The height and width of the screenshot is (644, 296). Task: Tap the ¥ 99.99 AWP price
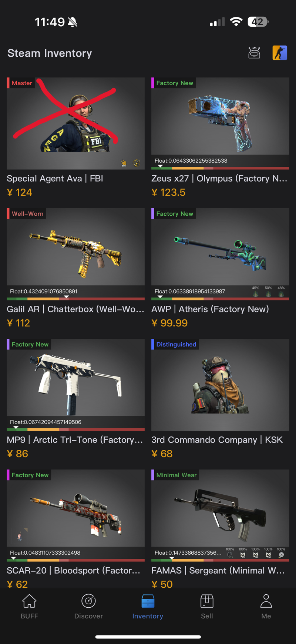169,323
